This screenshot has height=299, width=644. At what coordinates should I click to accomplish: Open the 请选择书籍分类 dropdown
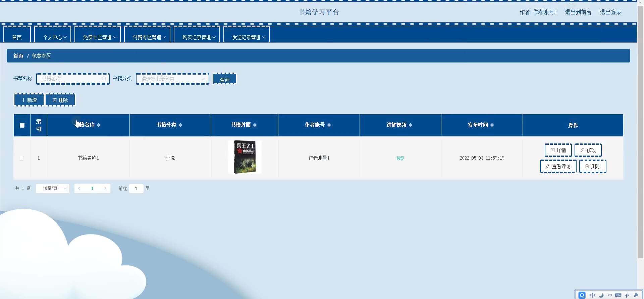click(x=172, y=79)
